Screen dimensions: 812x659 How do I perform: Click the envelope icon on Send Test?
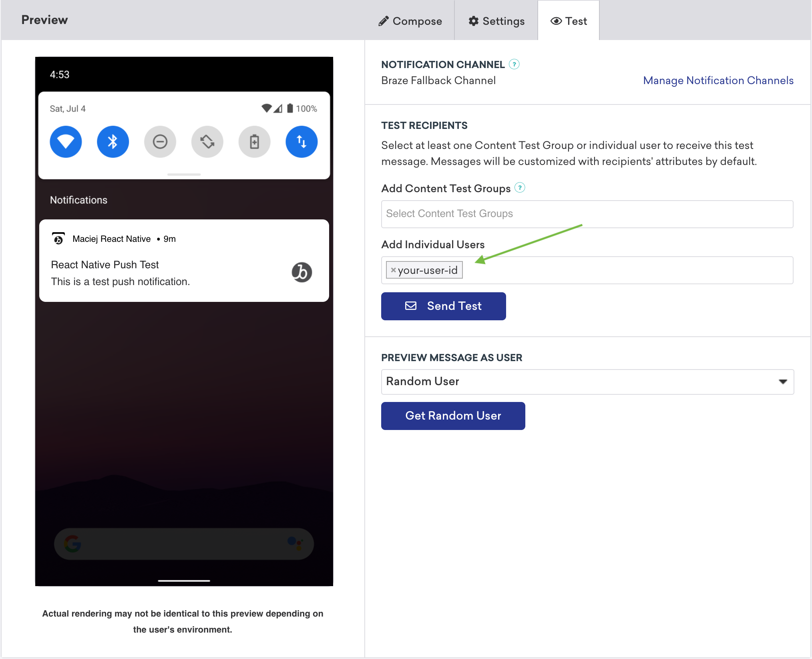(411, 306)
